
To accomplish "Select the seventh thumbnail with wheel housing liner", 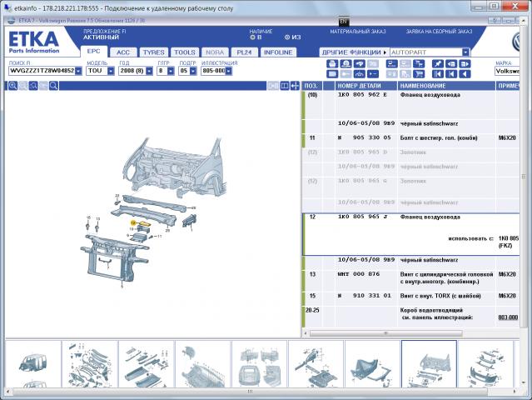I will [x=372, y=364].
